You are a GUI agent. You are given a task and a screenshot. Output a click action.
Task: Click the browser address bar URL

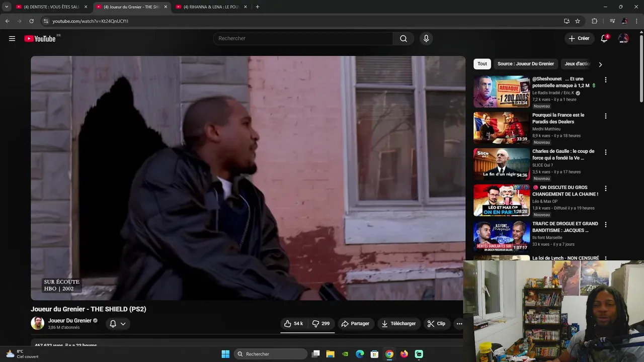click(x=91, y=21)
